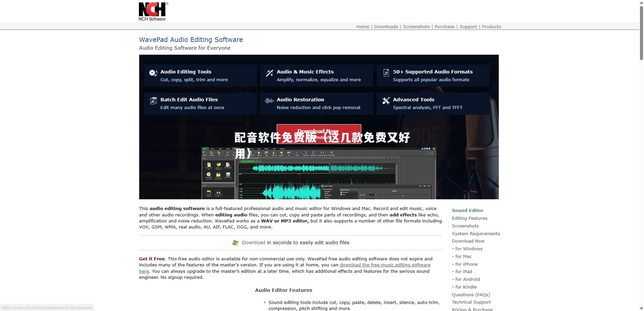
Task: Open Sound Editor in sidebar
Action: click(468, 211)
